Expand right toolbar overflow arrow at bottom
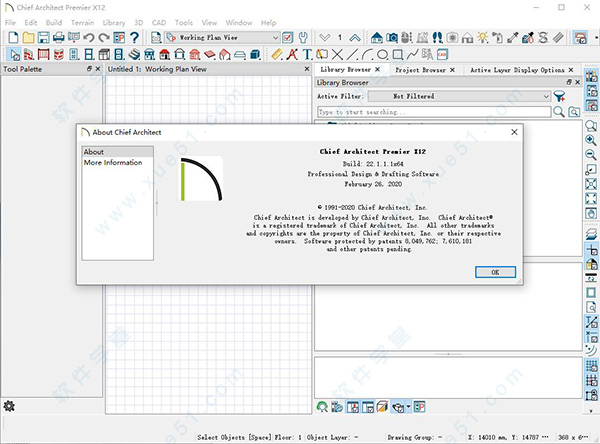 (592, 411)
